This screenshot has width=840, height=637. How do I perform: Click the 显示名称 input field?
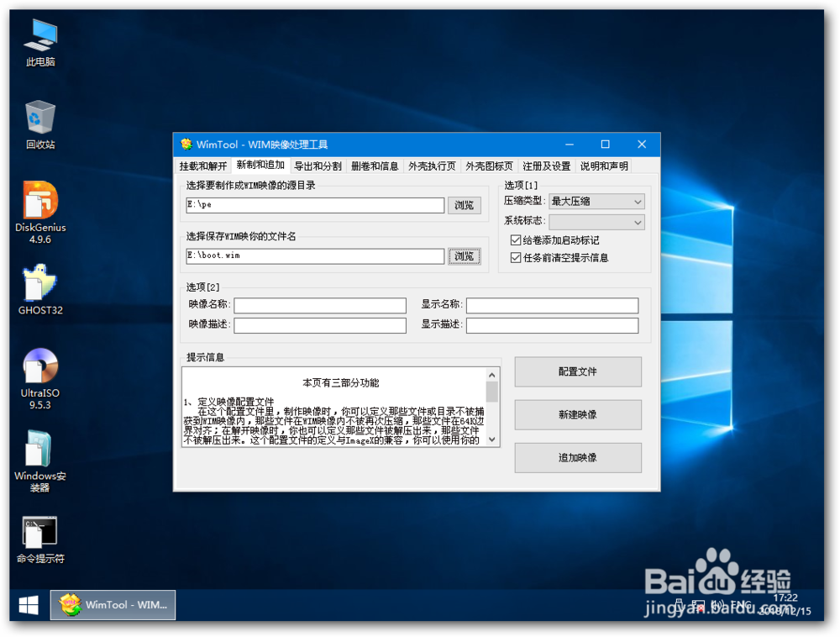coord(553,305)
